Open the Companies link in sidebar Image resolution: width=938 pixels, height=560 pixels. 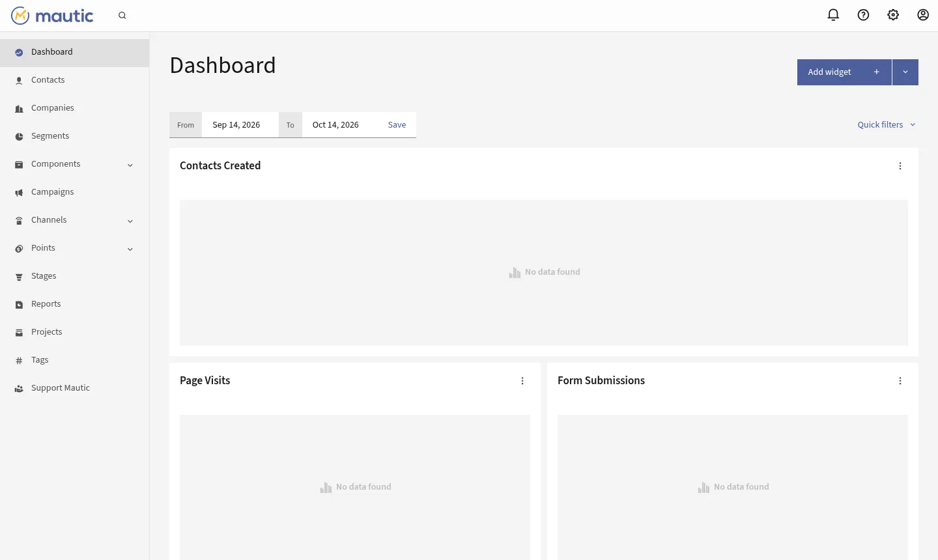click(x=74, y=108)
